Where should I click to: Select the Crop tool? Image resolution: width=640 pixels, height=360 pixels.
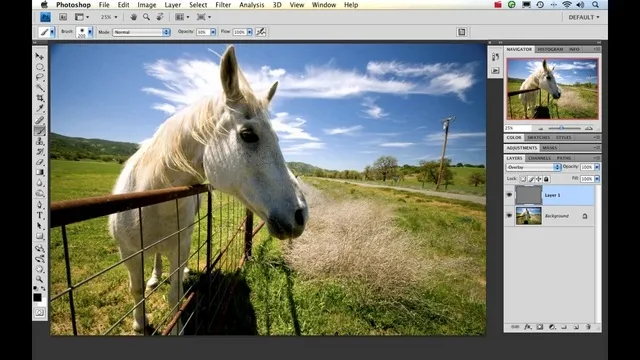click(40, 98)
